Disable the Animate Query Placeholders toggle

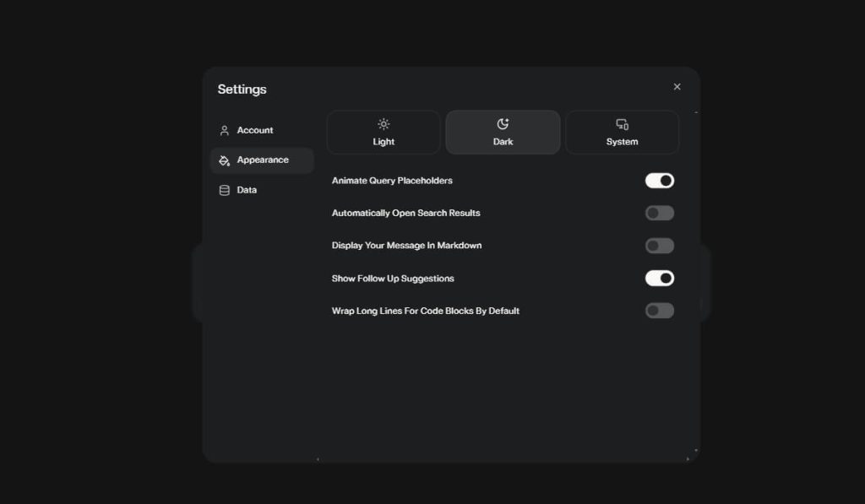click(660, 181)
